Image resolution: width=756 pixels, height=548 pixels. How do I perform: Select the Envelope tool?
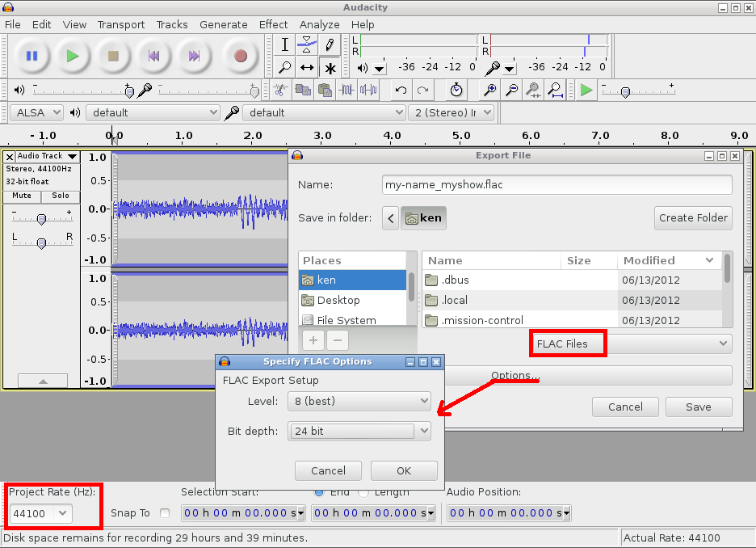305,44
